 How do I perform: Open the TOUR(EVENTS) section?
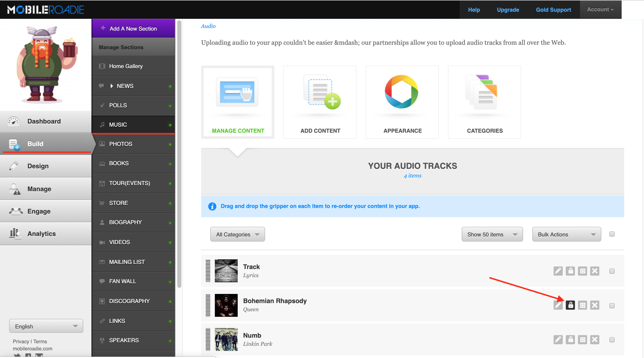[x=133, y=183]
